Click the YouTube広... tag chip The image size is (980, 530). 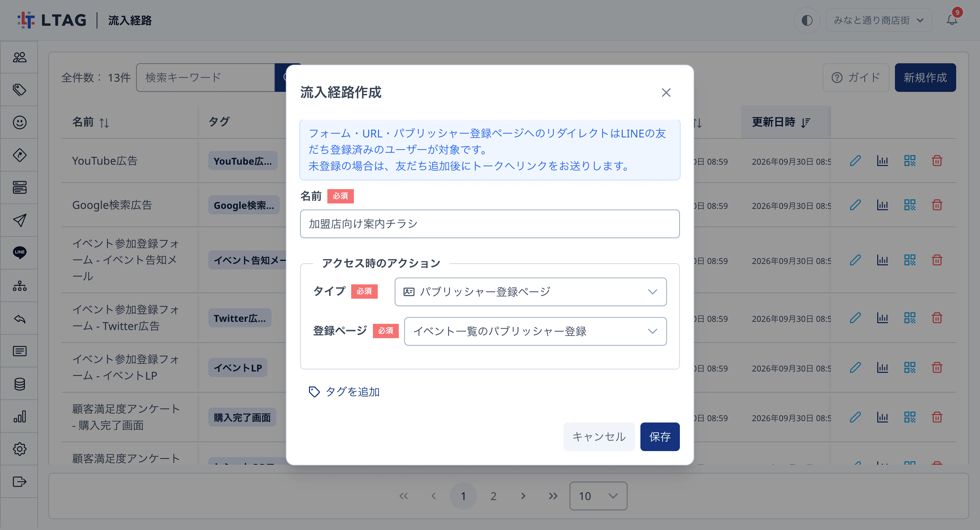243,161
